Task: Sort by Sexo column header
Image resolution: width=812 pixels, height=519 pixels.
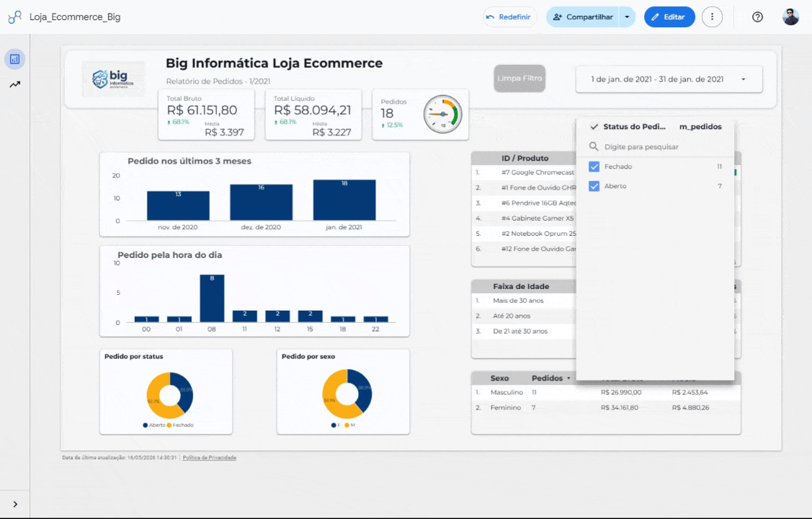Action: [x=499, y=378]
